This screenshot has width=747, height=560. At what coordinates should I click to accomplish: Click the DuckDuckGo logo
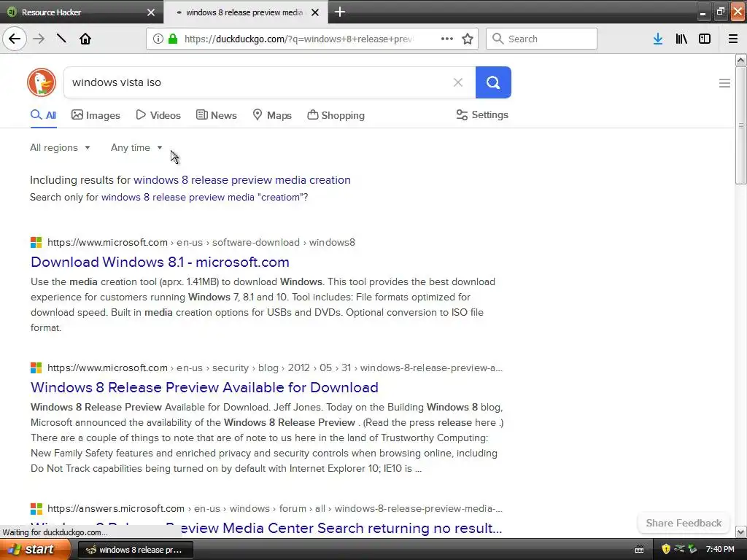[42, 82]
